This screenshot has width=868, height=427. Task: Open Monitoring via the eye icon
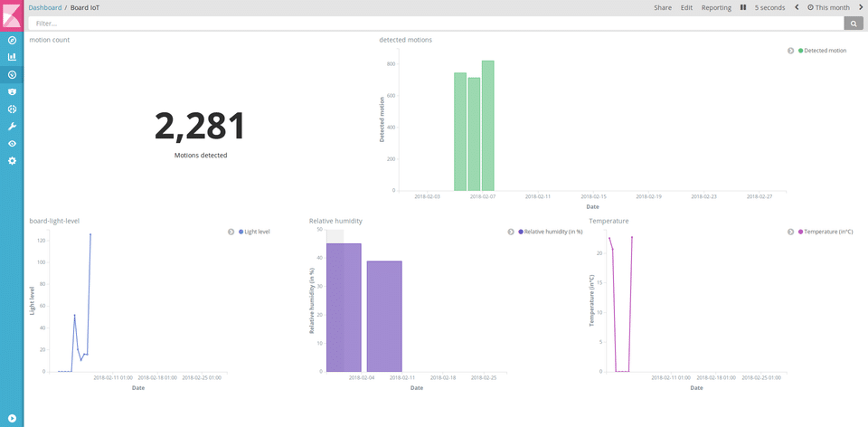[12, 143]
